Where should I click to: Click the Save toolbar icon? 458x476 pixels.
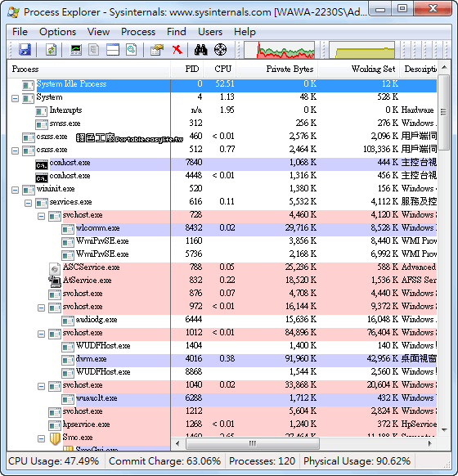tap(25, 49)
